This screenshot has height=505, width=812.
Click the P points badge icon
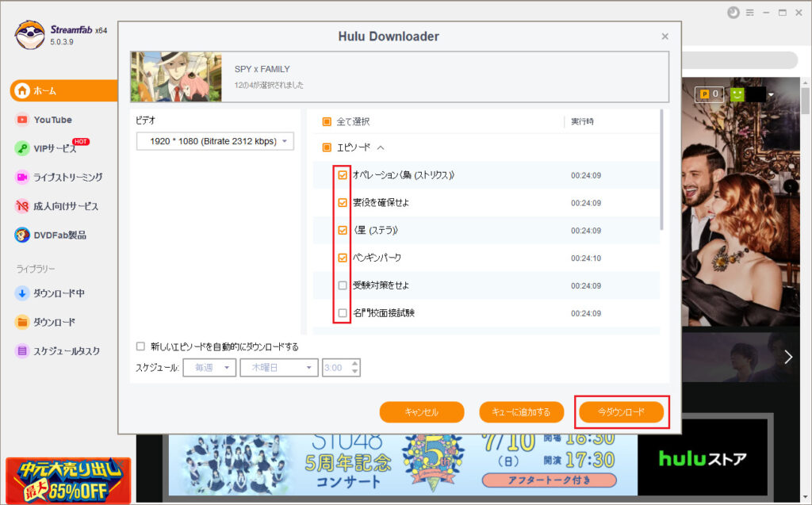pyautogui.click(x=704, y=94)
